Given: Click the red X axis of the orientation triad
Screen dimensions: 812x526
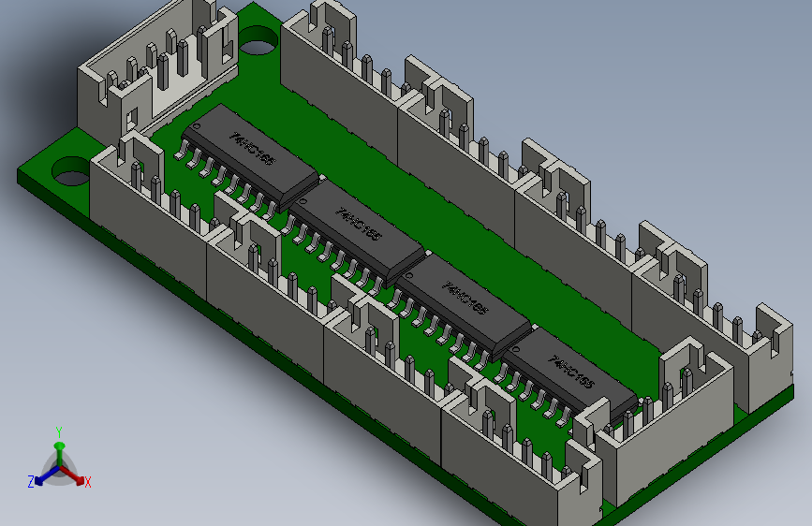Looking at the screenshot, I should click(x=73, y=475).
